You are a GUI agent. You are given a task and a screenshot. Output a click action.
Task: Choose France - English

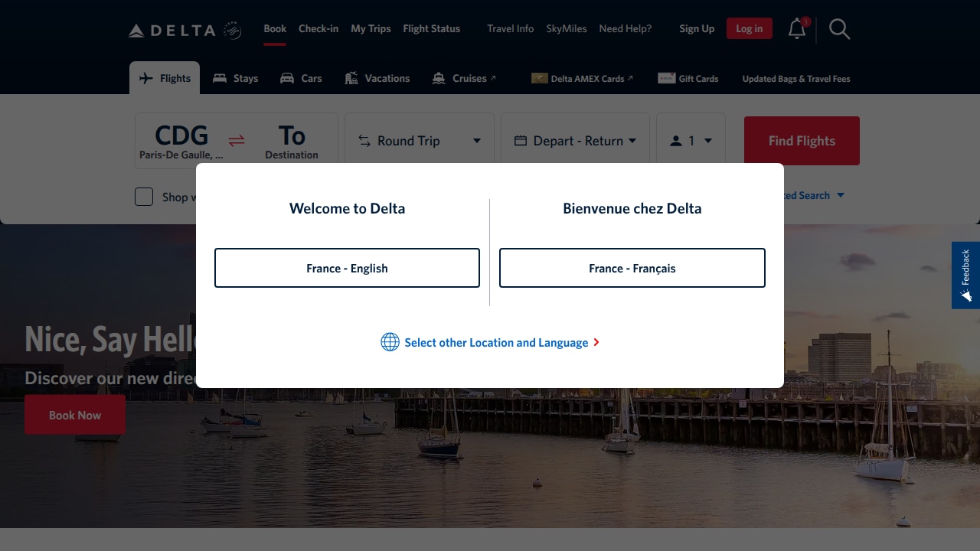347,268
